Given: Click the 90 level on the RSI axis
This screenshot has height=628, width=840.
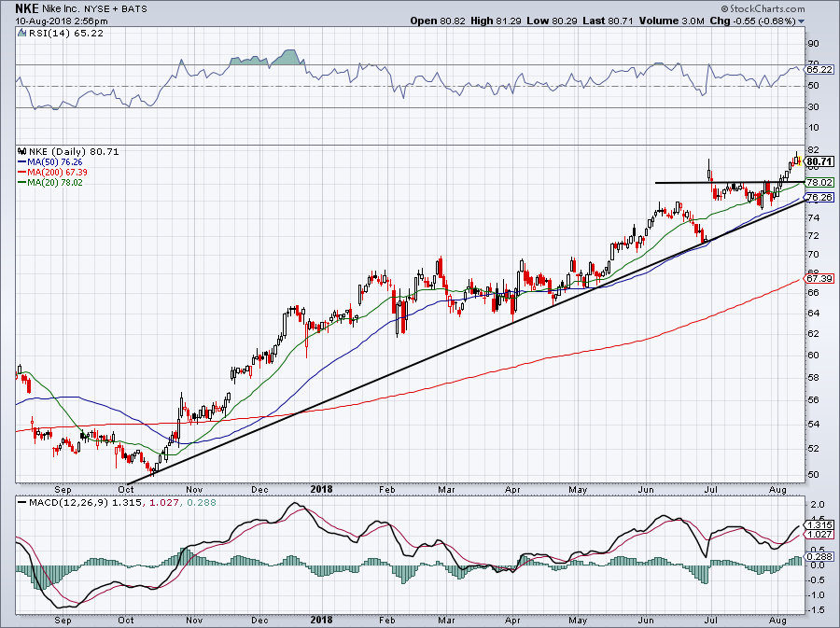Looking at the screenshot, I should click(813, 43).
